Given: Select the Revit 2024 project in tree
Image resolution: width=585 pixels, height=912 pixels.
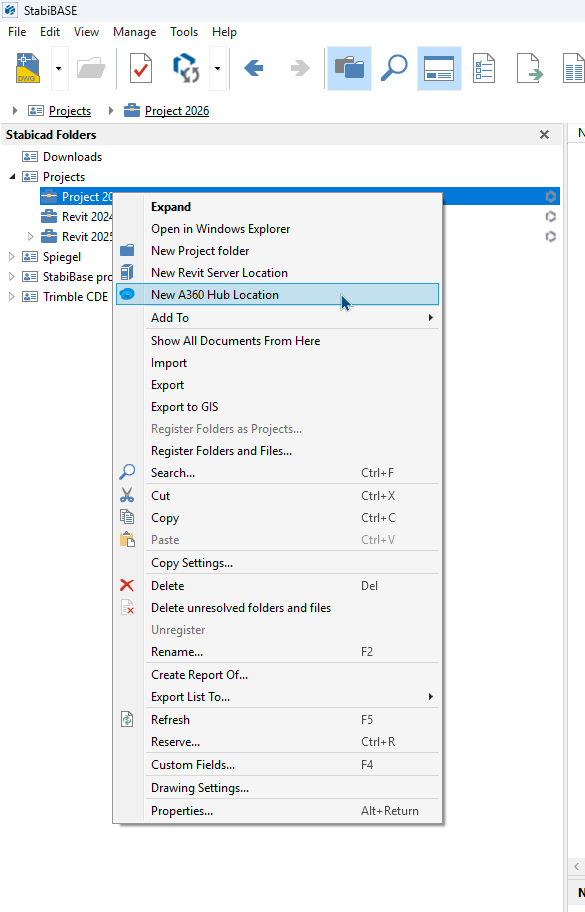Looking at the screenshot, I should (87, 217).
